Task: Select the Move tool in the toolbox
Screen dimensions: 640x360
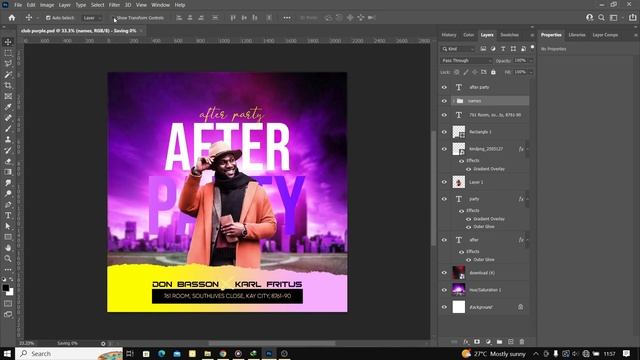Action: click(8, 42)
